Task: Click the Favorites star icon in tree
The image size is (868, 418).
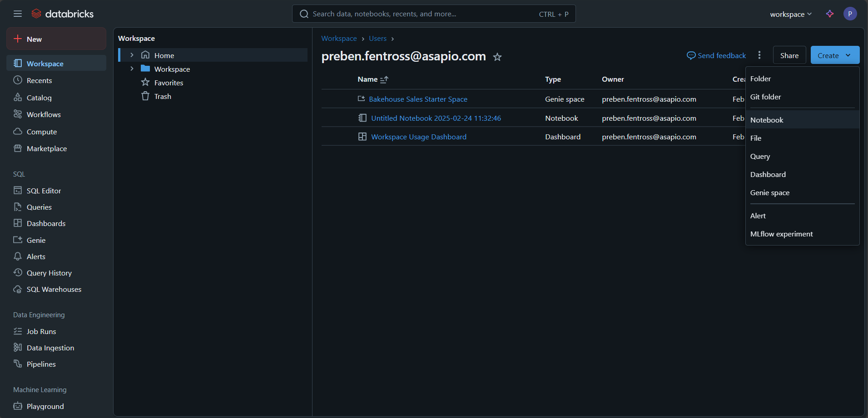Action: point(145,82)
